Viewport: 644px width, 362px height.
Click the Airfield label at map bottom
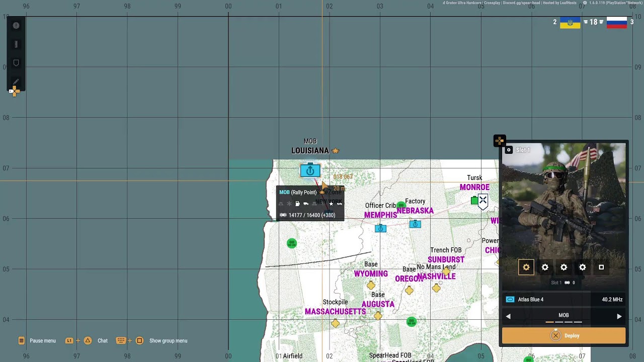click(292, 356)
